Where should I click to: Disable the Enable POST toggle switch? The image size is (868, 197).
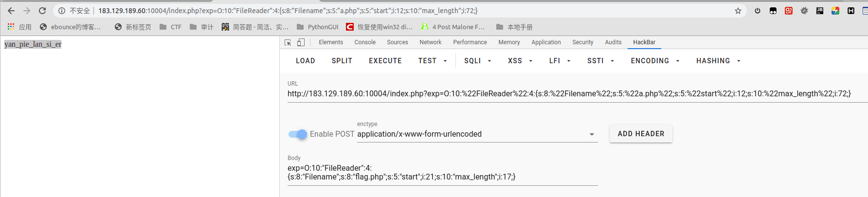(298, 134)
